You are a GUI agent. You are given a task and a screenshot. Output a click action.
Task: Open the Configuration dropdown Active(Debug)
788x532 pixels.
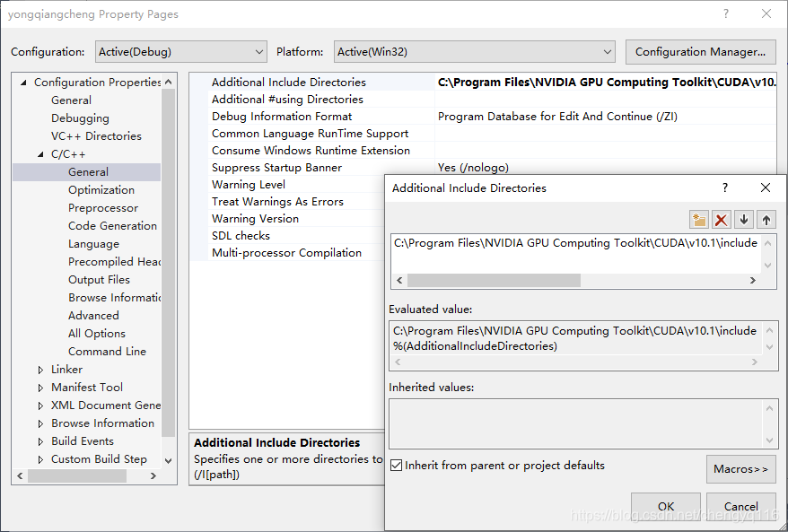(x=181, y=52)
